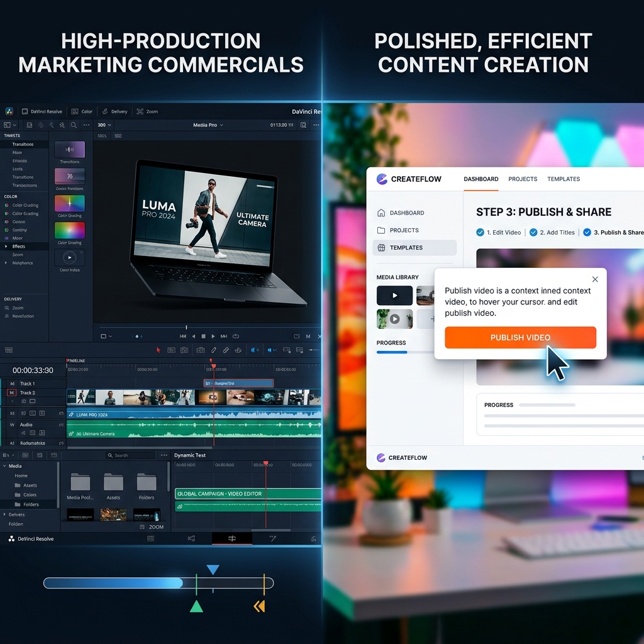Expand the Delivers tree node

pyautogui.click(x=5, y=514)
